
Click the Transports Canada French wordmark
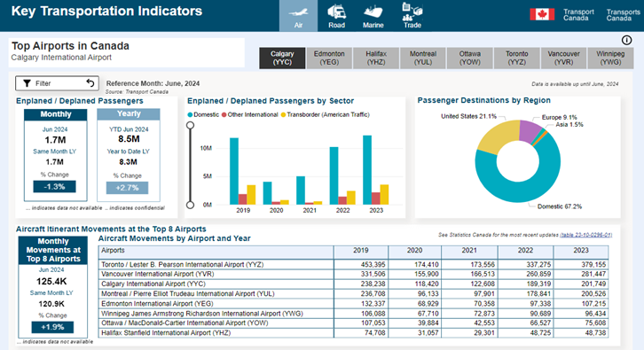(x=623, y=15)
